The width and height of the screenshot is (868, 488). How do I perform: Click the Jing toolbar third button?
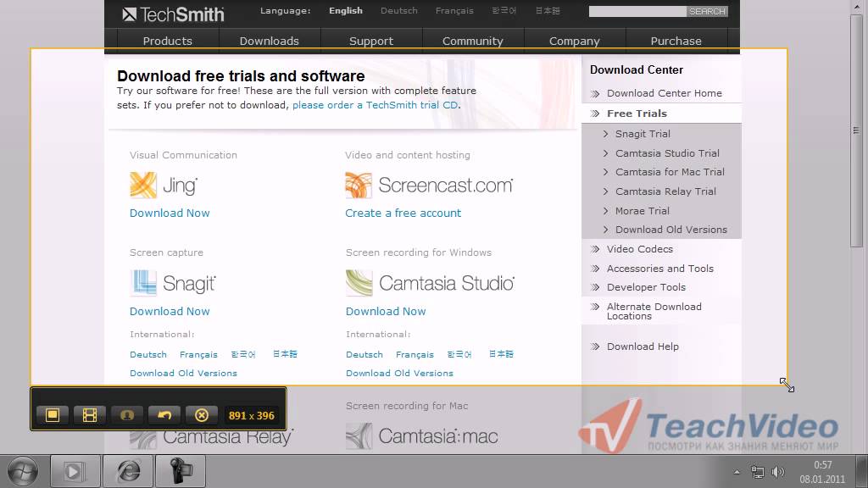point(127,415)
